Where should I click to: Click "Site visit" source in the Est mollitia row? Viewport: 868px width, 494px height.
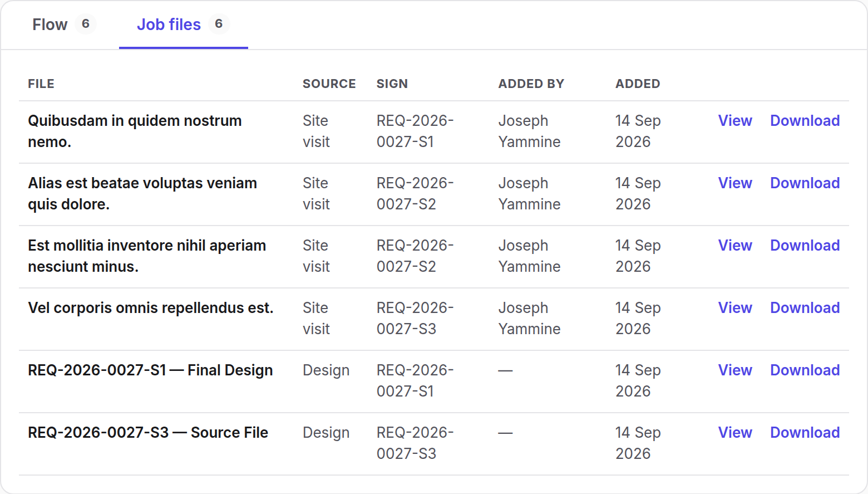tap(316, 256)
